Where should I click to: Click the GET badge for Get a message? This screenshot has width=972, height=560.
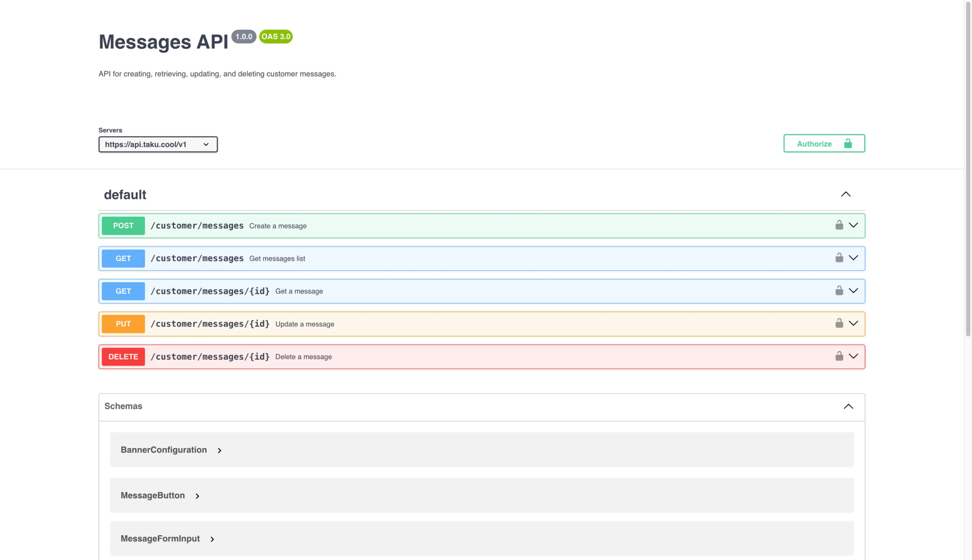click(123, 291)
